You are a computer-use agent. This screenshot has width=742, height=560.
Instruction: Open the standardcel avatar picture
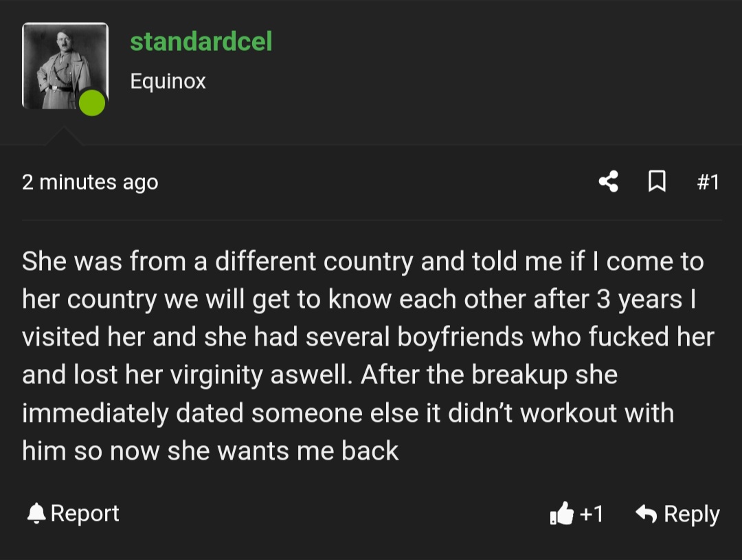click(65, 66)
